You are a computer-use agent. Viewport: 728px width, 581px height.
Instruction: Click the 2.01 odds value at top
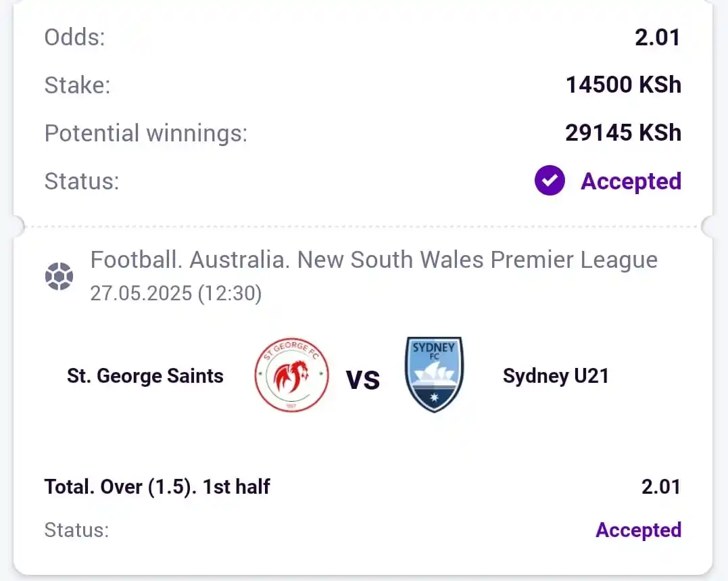658,37
